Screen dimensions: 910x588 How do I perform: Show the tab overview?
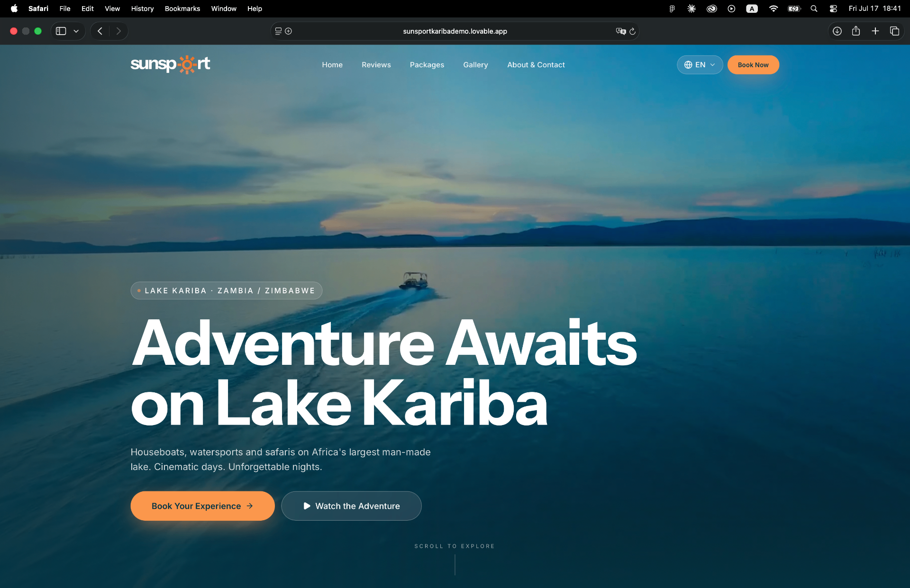pos(895,31)
